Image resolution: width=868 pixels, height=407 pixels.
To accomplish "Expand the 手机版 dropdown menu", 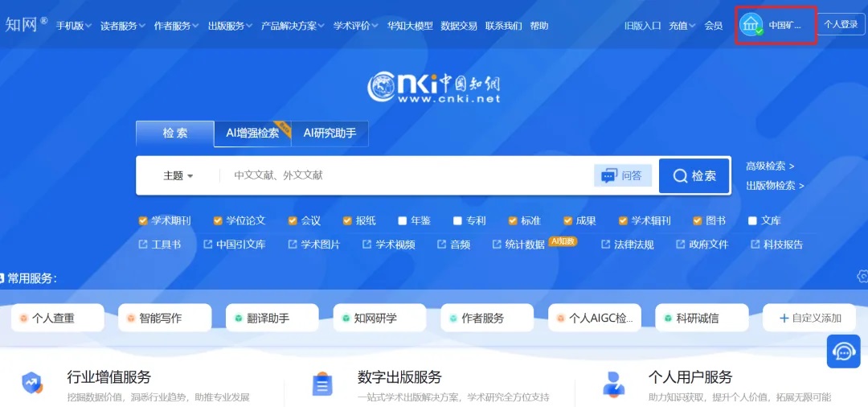I will (74, 26).
